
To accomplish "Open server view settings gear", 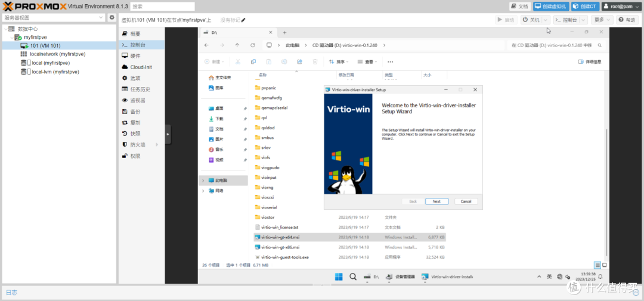I will [112, 18].
